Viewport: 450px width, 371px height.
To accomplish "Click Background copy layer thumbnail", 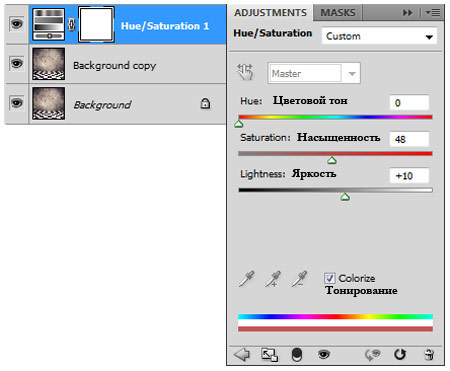I will [x=49, y=64].
